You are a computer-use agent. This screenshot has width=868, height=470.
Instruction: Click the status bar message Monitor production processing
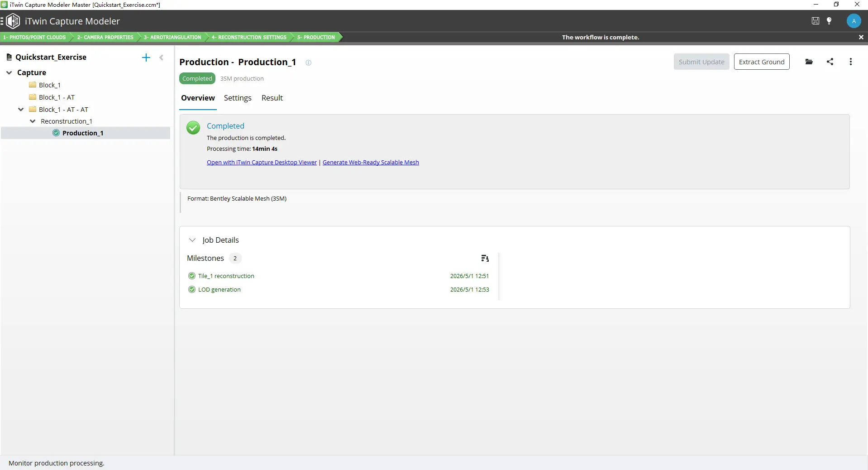point(56,463)
